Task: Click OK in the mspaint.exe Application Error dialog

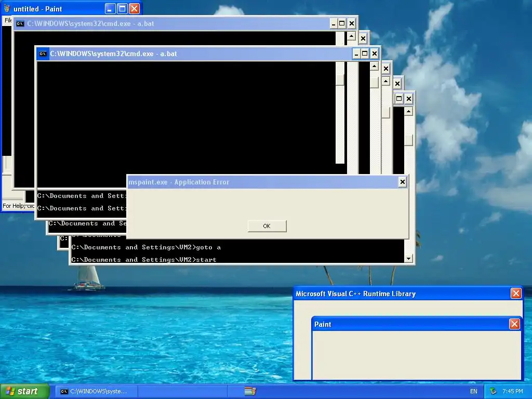Action: tap(267, 226)
